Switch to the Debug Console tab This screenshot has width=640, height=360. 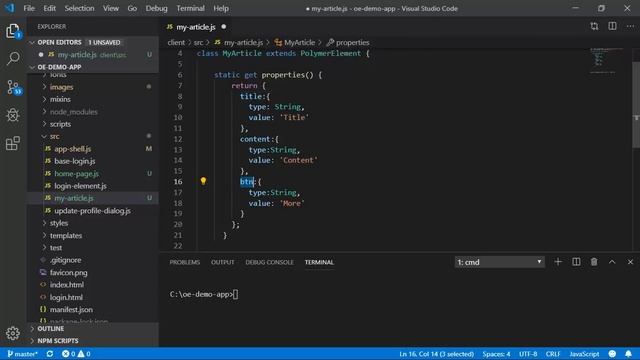point(269,262)
